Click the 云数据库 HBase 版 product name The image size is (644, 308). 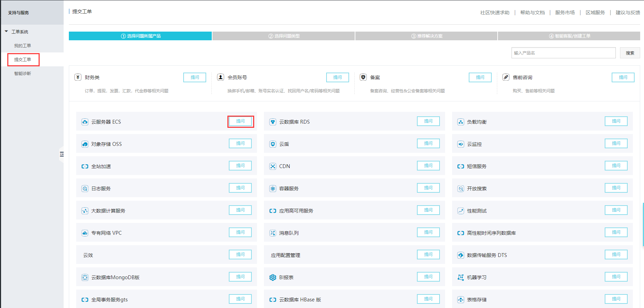[x=300, y=300]
